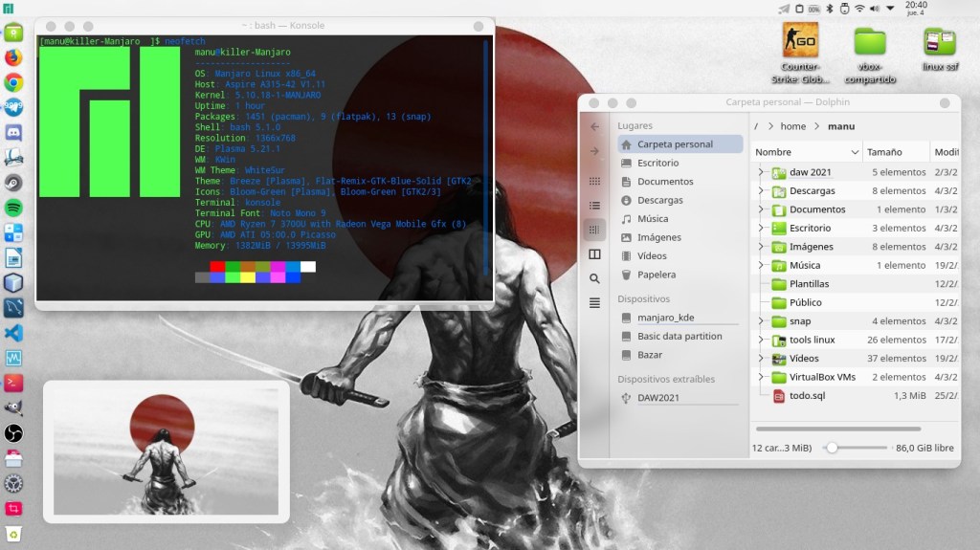Expand the Vídeos folder in file list
The image size is (980, 550).
click(x=761, y=359)
